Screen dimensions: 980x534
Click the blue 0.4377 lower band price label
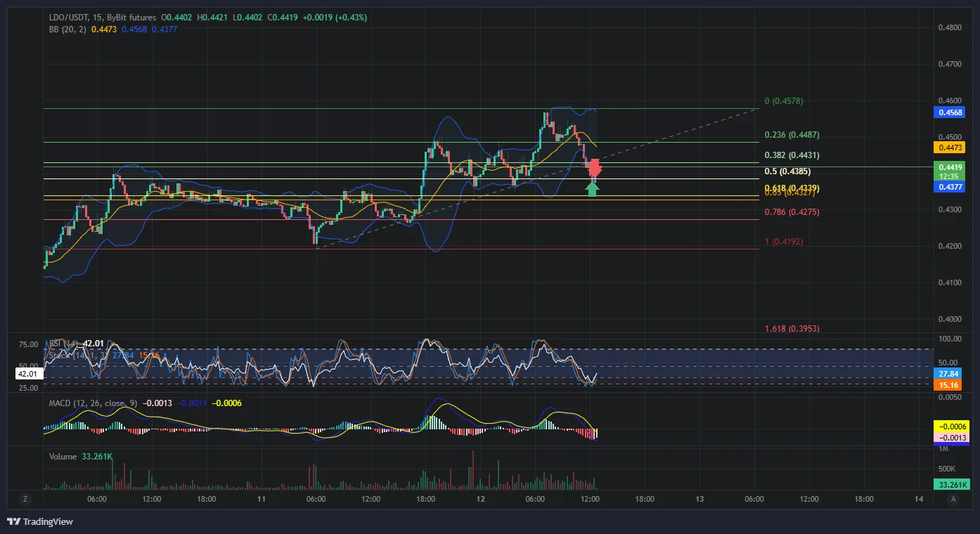(948, 187)
